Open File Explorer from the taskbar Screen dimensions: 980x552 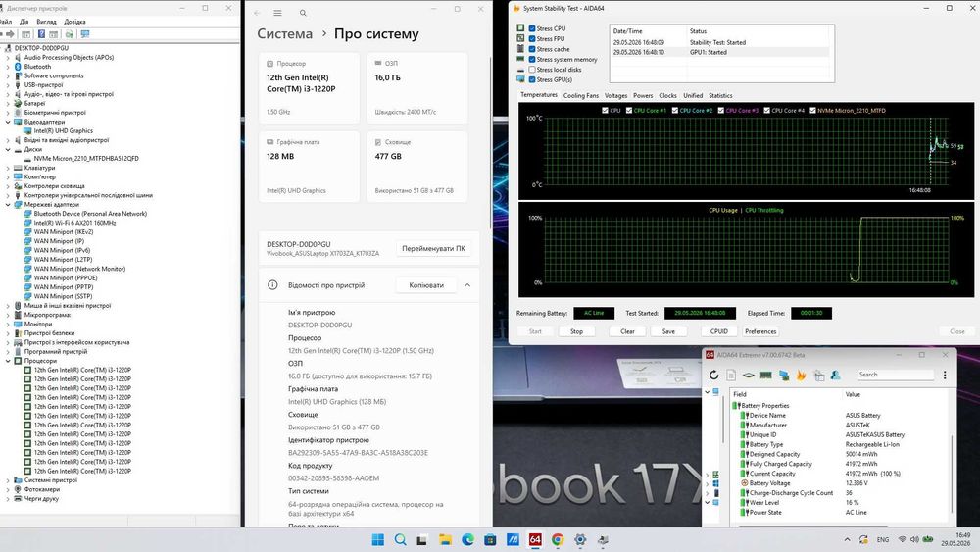(445, 539)
